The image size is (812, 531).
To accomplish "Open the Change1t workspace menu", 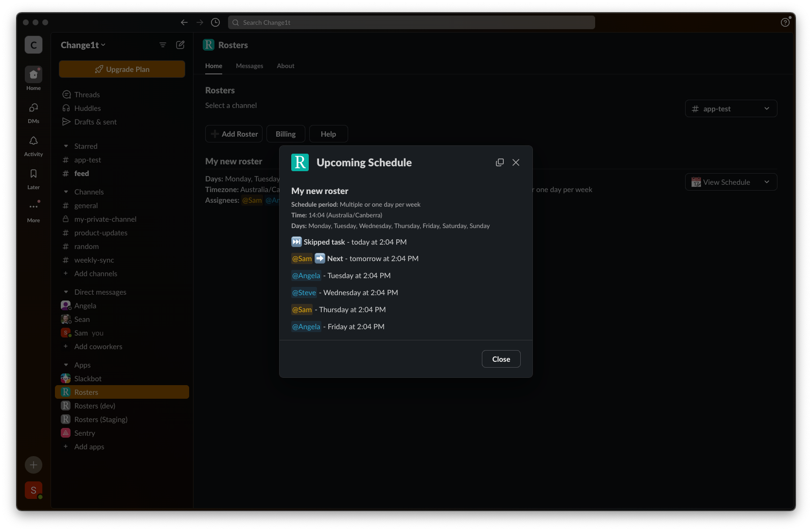I will point(83,45).
